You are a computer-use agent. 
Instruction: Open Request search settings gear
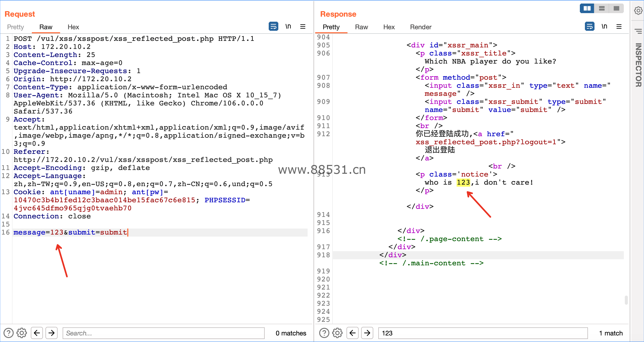[x=22, y=333]
